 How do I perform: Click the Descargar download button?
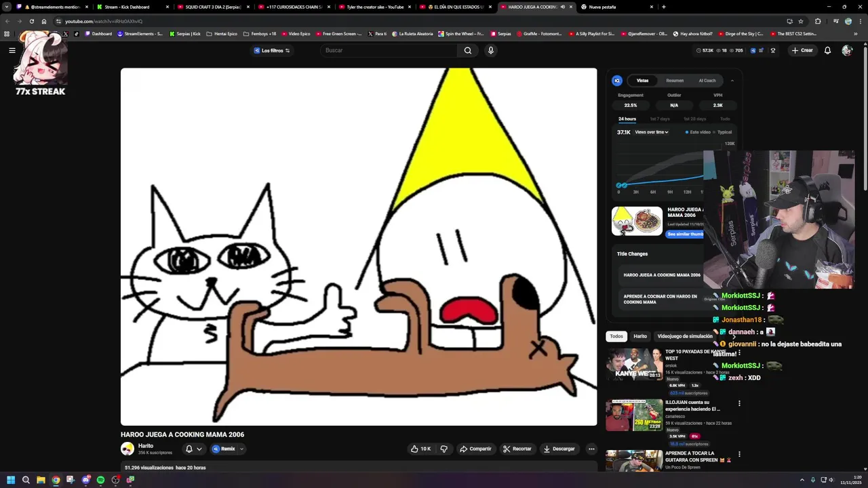[559, 449]
